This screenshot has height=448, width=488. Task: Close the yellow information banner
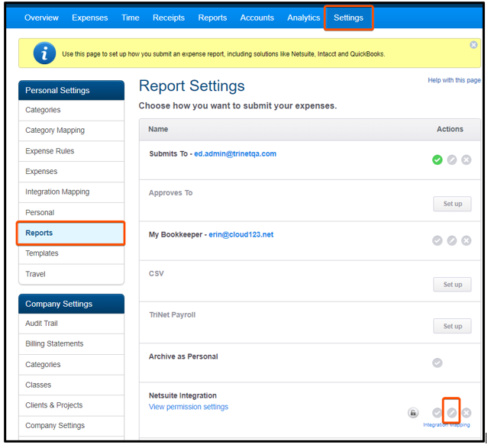tap(473, 45)
